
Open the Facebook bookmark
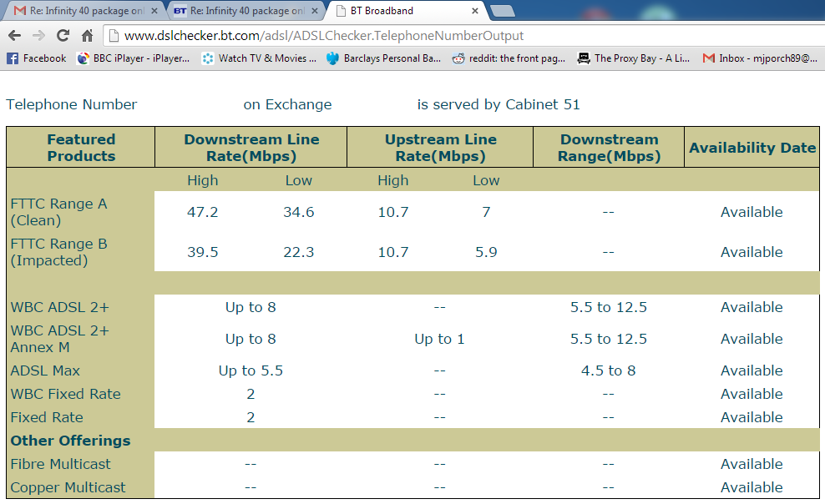pyautogui.click(x=36, y=58)
